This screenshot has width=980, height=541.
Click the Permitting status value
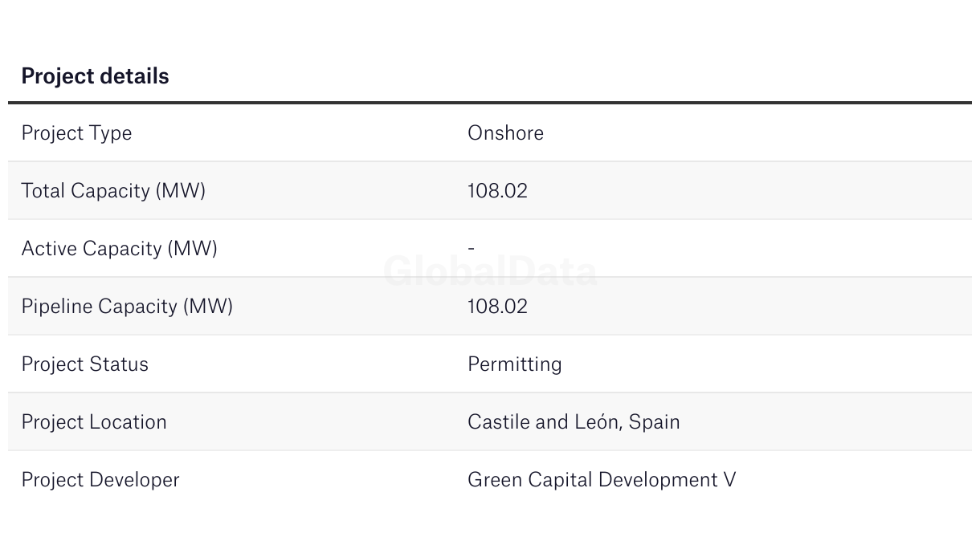514,364
